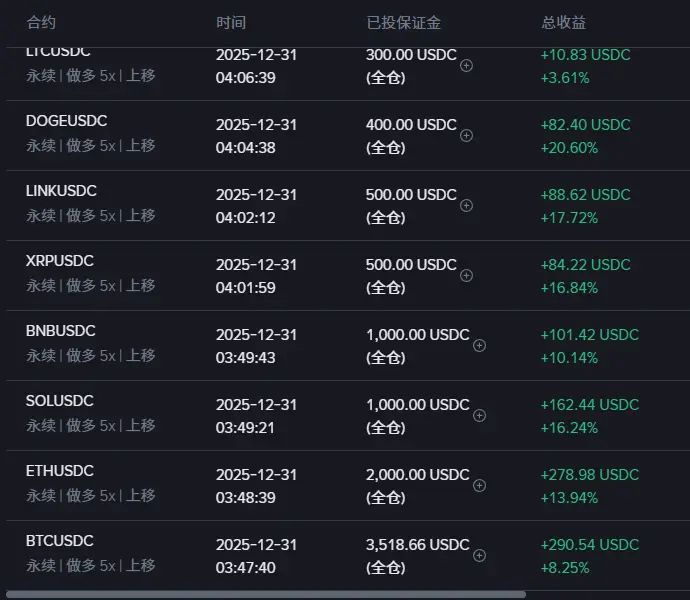Image resolution: width=690 pixels, height=600 pixels.
Task: Tap the plus icon next to 3,518.66 USDC
Action: (x=479, y=555)
